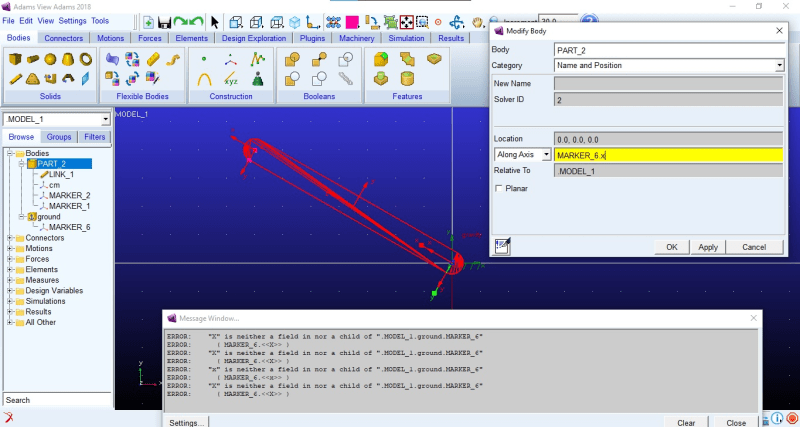Click the New model document icon

(x=148, y=22)
